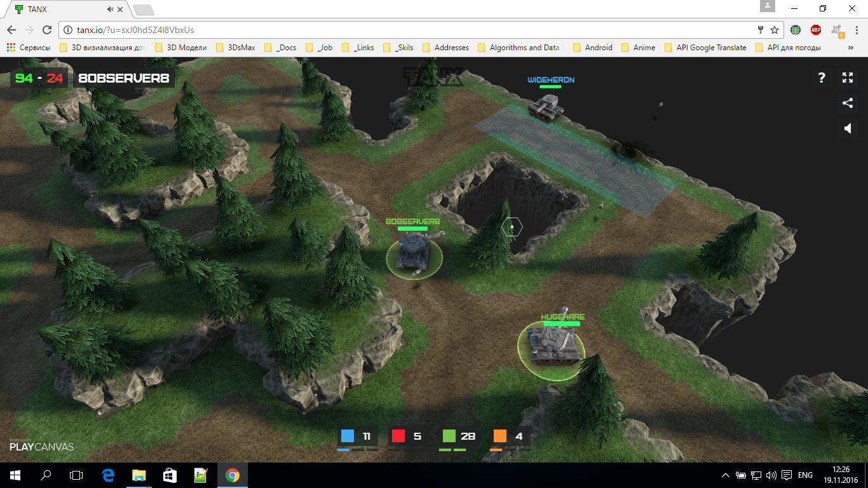Go forward to the next page

[29, 30]
